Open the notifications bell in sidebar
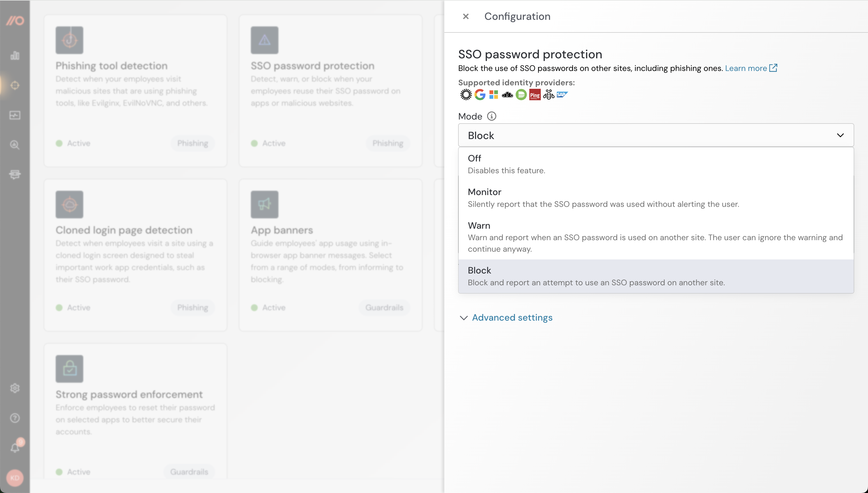Viewport: 868px width, 493px height. click(15, 448)
